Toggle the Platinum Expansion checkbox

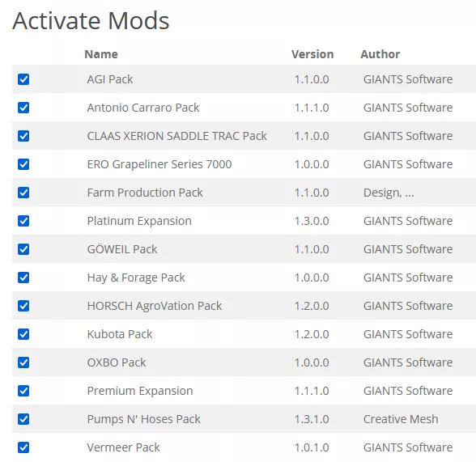pyautogui.click(x=23, y=221)
